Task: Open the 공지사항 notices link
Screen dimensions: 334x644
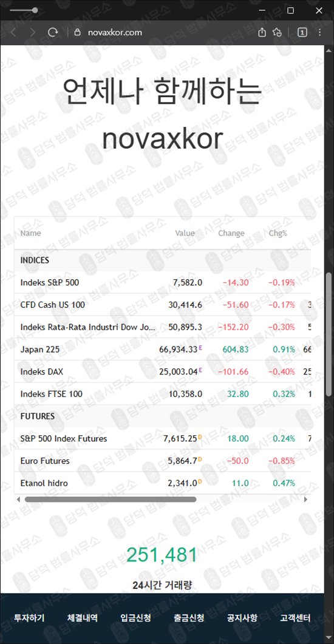Action: pos(242,617)
